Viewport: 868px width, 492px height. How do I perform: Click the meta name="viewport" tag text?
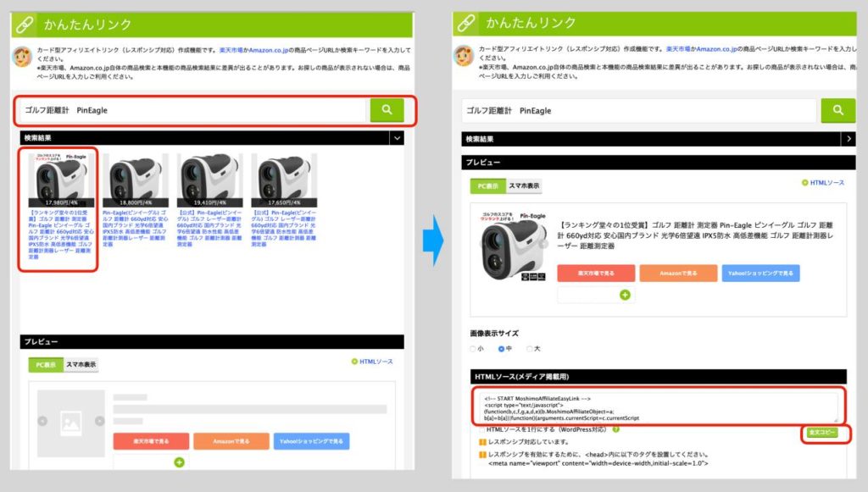pyautogui.click(x=598, y=463)
